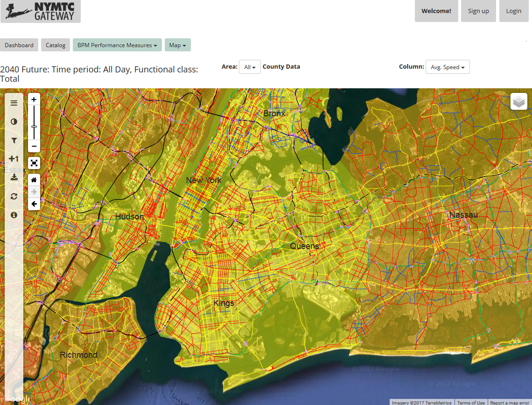The height and width of the screenshot is (405, 532).
Task: Click the Kings county label on map
Action: point(224,303)
